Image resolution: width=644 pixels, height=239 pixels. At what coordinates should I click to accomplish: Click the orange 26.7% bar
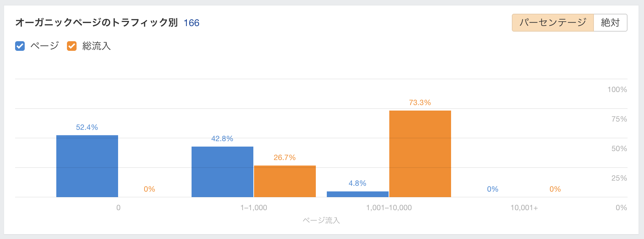coord(285,181)
